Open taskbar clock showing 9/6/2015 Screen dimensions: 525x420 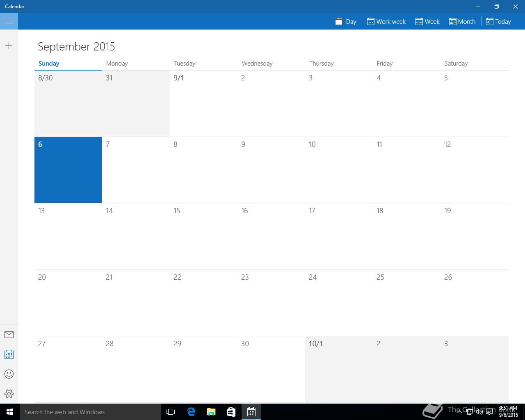509,412
